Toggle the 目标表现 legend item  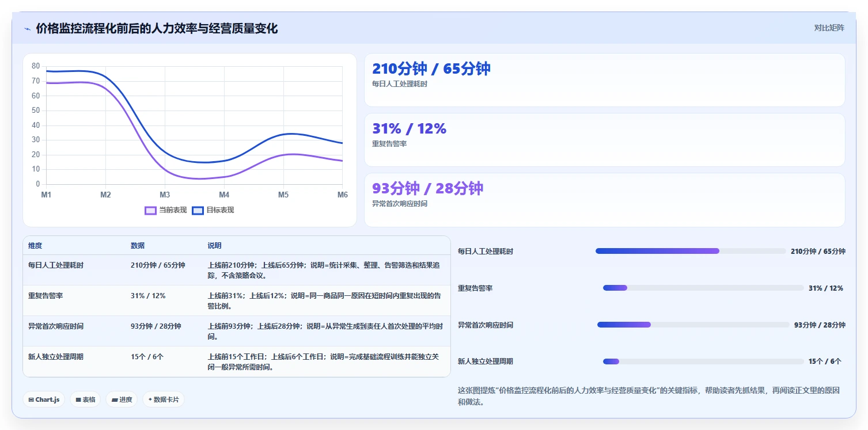point(213,210)
